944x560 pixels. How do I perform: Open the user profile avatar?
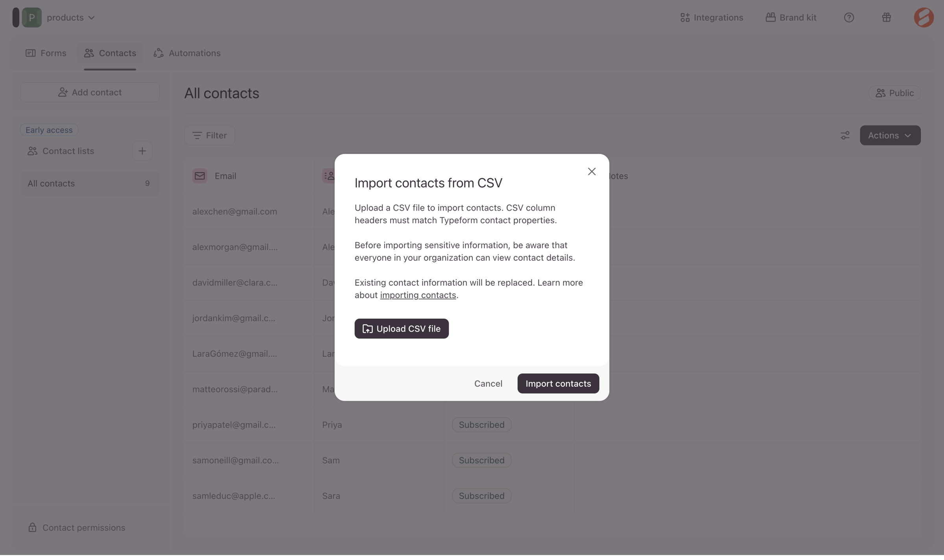coord(924,17)
